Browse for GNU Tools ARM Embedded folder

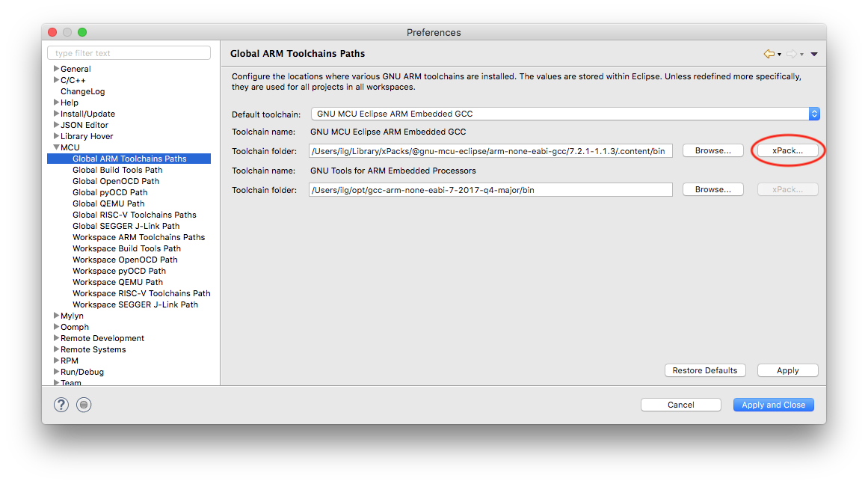tap(713, 189)
